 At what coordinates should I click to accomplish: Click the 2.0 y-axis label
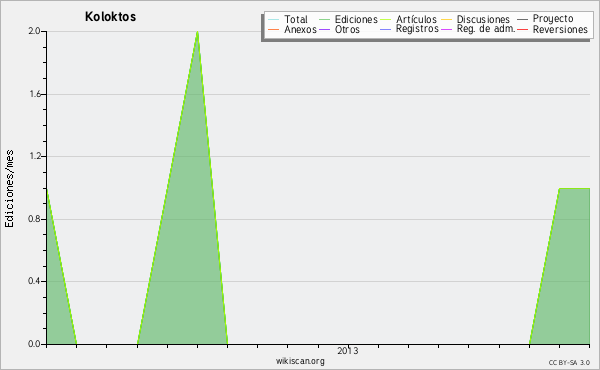(x=34, y=31)
